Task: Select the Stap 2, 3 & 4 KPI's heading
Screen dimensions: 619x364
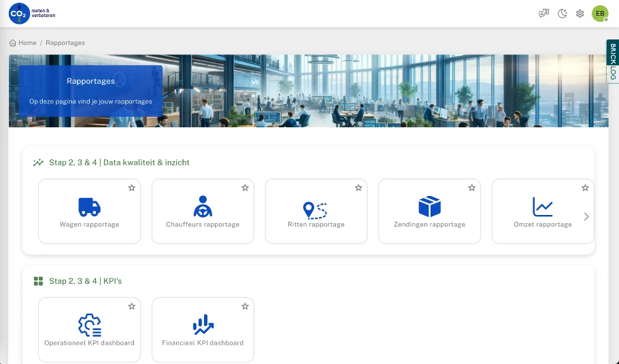Action: tap(85, 281)
